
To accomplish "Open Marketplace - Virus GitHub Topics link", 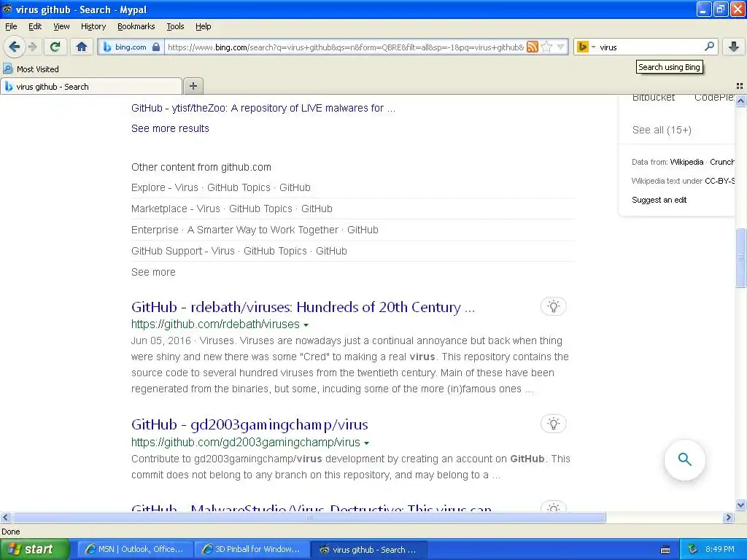I will point(231,209).
